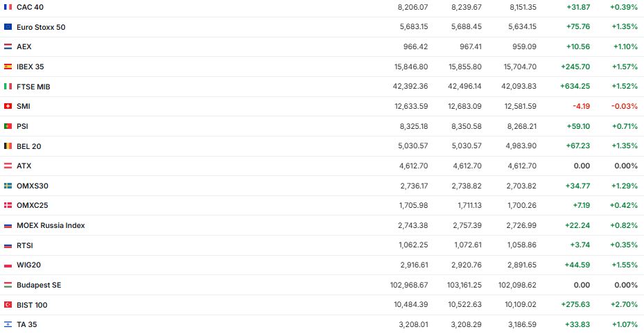Screen dimensions: 644x334
Task: Click the RTSI index name
Action: click(25, 245)
